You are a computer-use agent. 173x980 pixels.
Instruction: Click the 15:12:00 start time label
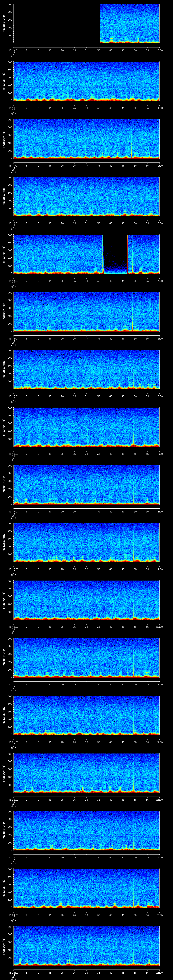pos(13,223)
